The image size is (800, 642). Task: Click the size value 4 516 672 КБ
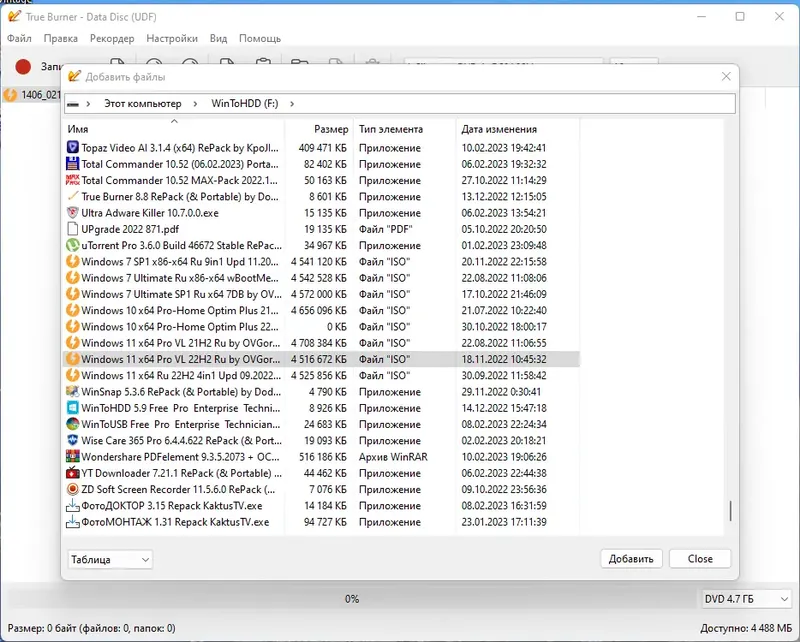coord(319,359)
